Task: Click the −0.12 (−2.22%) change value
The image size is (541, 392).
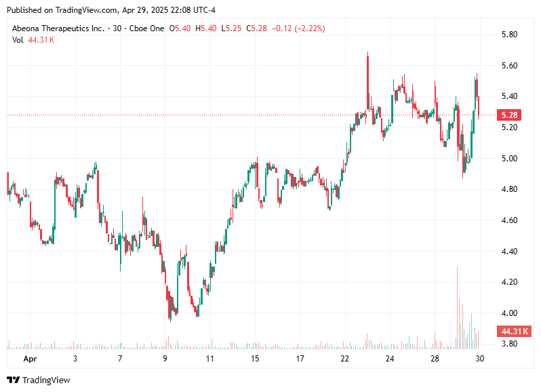Action: pyautogui.click(x=298, y=28)
